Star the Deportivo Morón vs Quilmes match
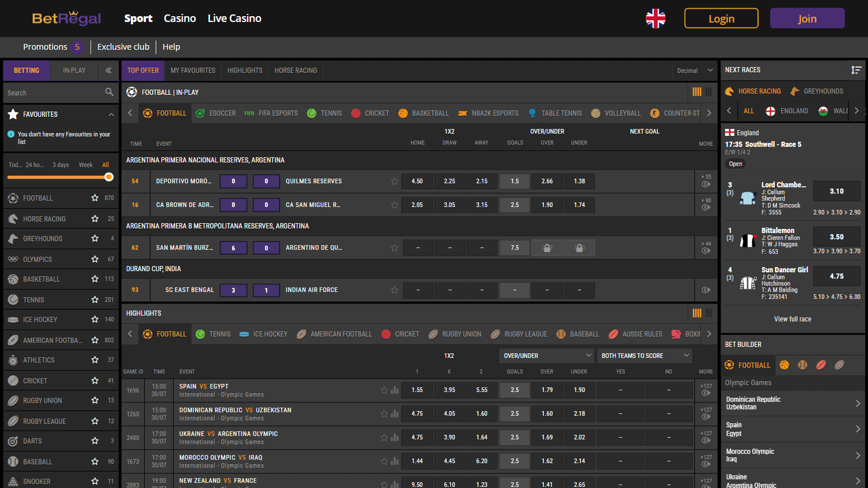 point(395,182)
